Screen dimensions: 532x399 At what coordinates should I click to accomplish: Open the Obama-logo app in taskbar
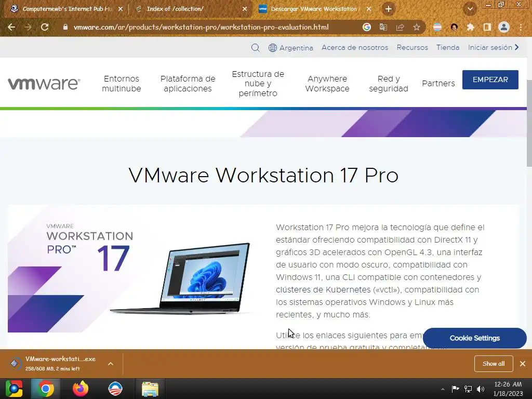click(x=115, y=389)
